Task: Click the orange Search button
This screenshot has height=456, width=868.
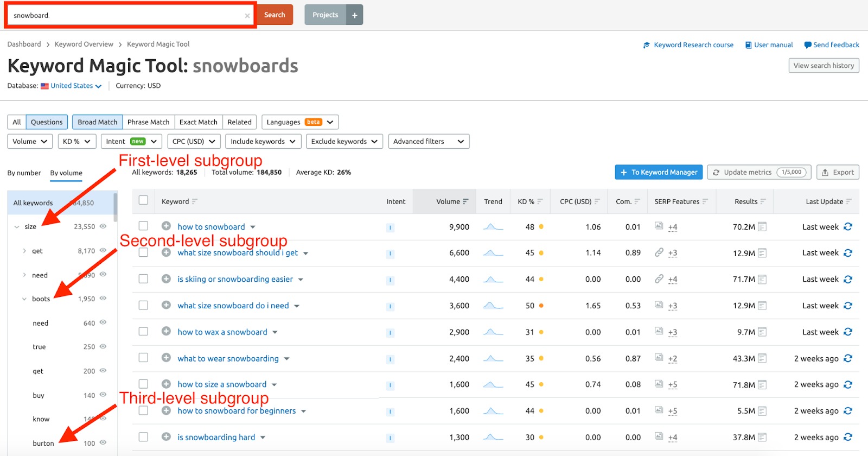Action: [275, 15]
